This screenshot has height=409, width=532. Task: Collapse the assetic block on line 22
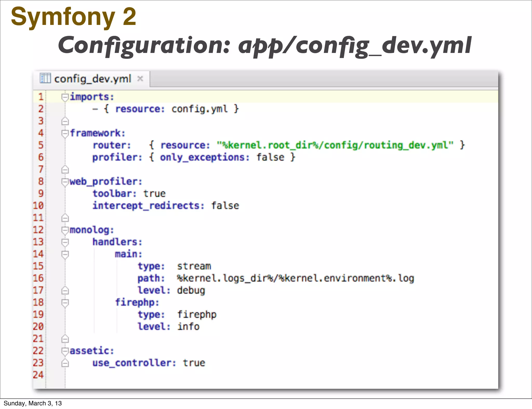coord(65,351)
